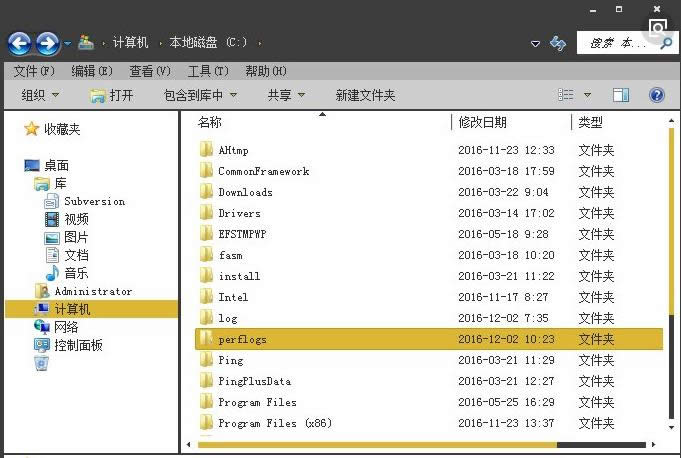Select the Program Files folder icon
Screen dimensions: 681x458
206,402
